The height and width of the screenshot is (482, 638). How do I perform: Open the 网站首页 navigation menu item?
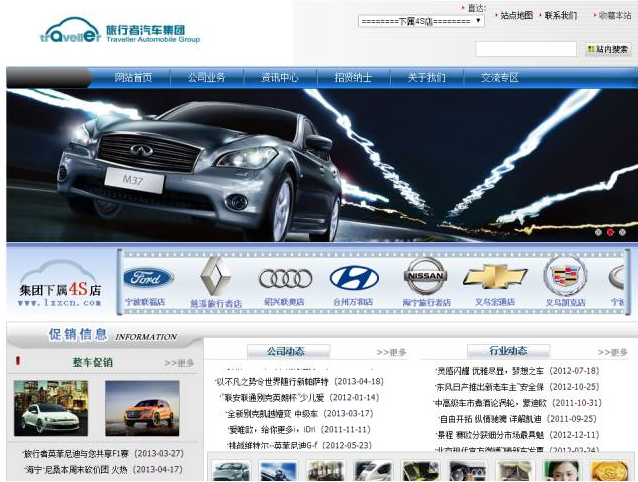133,77
